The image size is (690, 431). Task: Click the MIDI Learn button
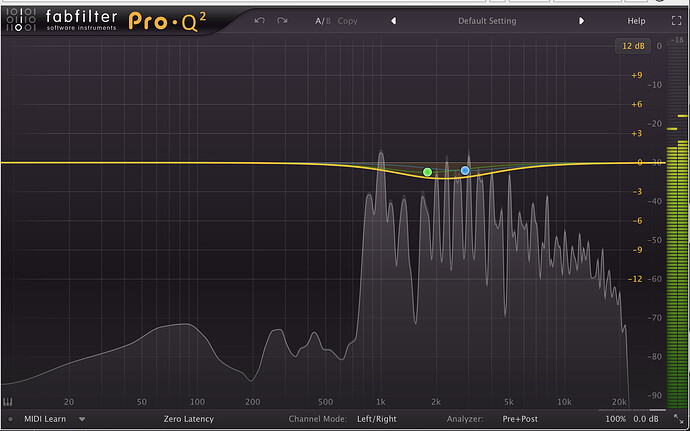(45, 419)
